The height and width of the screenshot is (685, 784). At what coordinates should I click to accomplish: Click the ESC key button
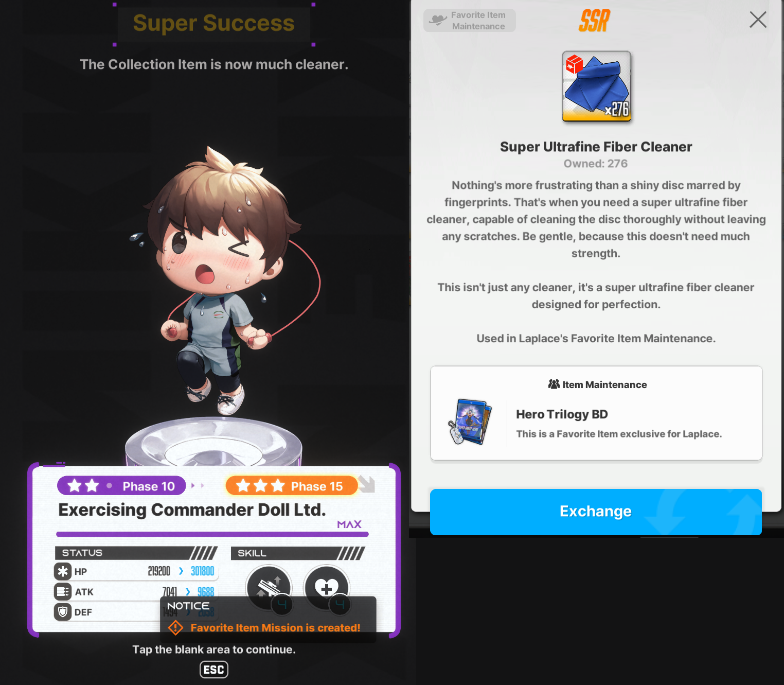pyautogui.click(x=214, y=670)
